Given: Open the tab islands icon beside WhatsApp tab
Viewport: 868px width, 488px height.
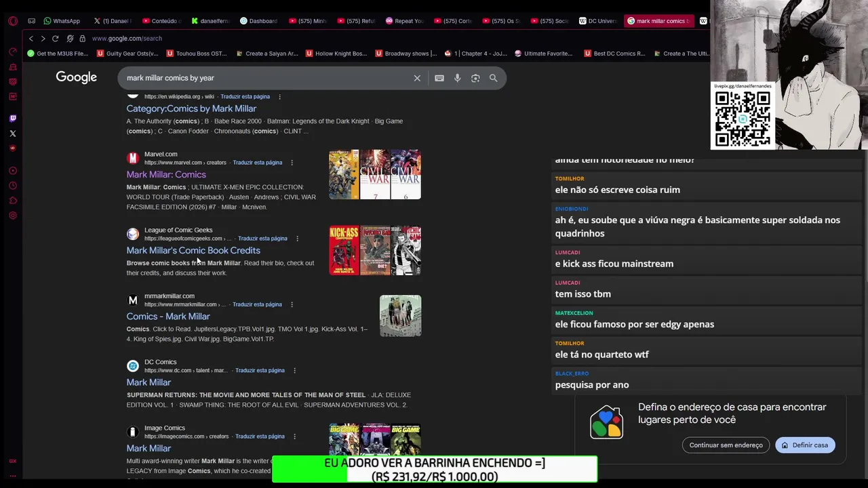Looking at the screenshot, I should (31, 21).
